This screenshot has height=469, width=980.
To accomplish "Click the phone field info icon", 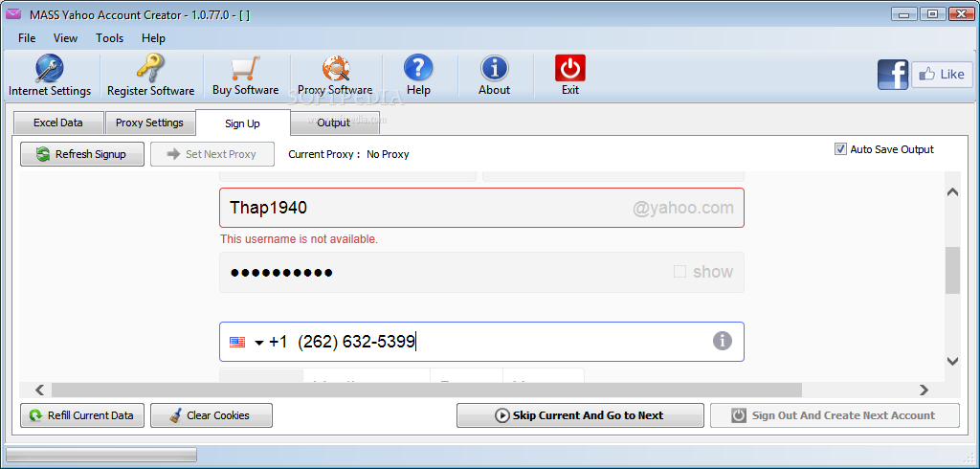I will pyautogui.click(x=722, y=341).
